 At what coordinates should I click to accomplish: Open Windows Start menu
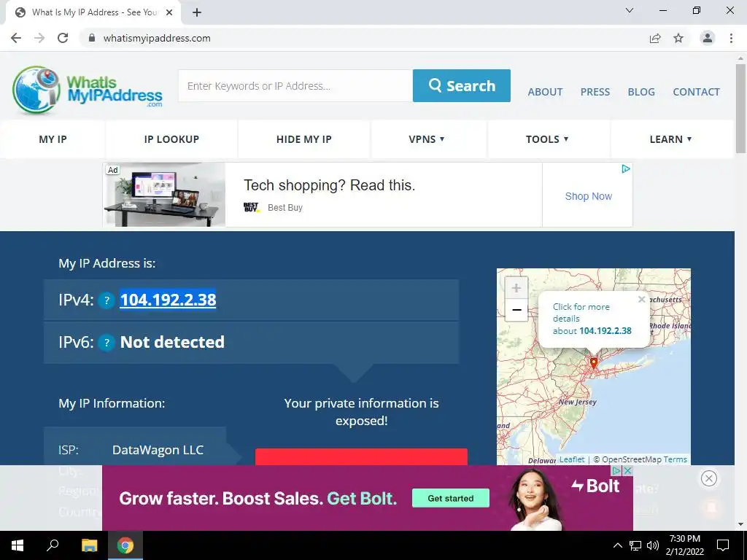pos(18,545)
